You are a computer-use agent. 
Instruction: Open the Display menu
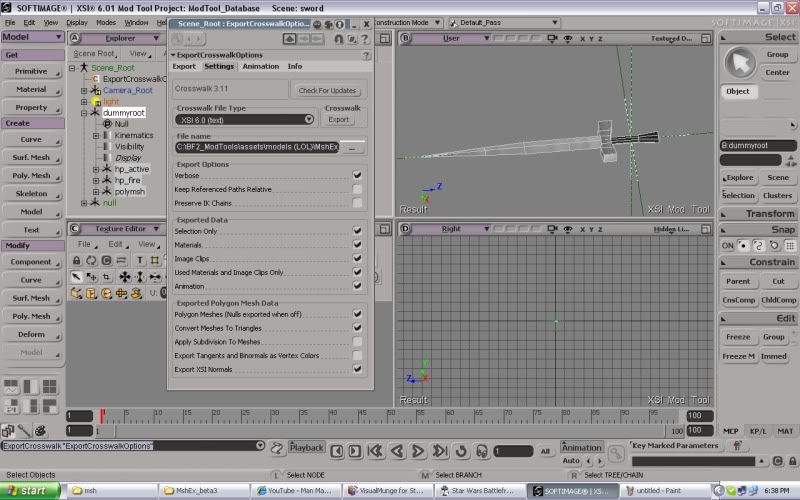click(77, 22)
